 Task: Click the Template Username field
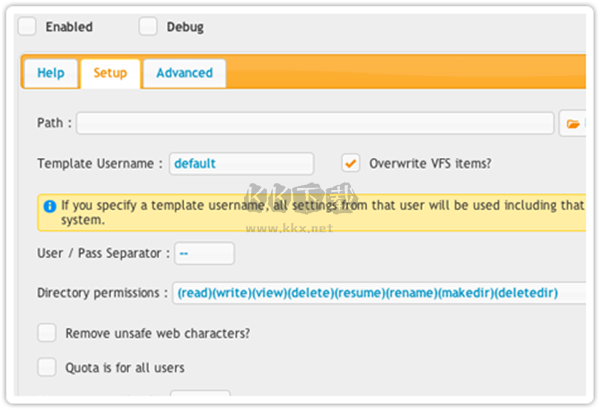241,163
